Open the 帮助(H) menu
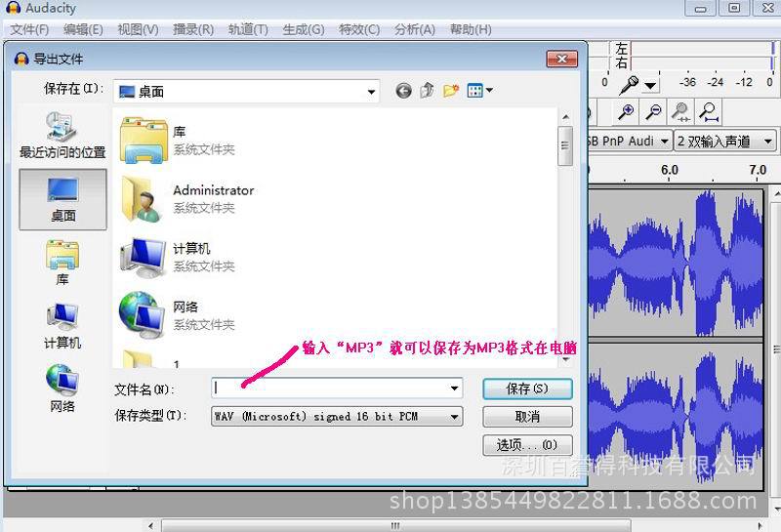781x532 pixels. point(471,29)
